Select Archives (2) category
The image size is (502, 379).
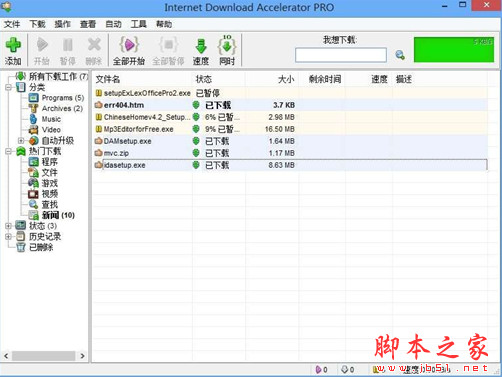(x=62, y=109)
